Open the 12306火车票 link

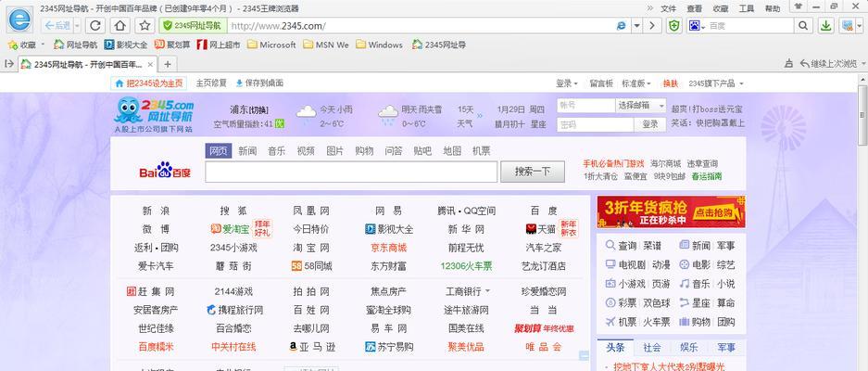(466, 266)
